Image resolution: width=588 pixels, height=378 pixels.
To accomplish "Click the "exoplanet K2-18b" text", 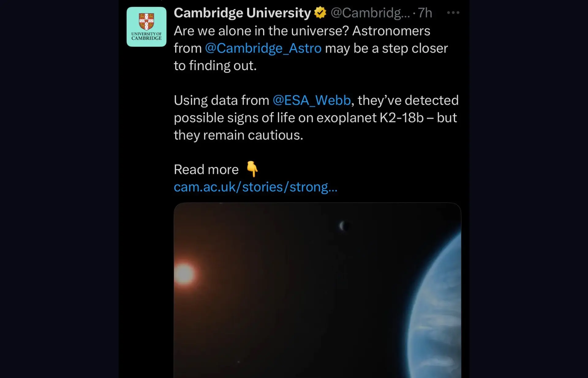I will click(370, 118).
